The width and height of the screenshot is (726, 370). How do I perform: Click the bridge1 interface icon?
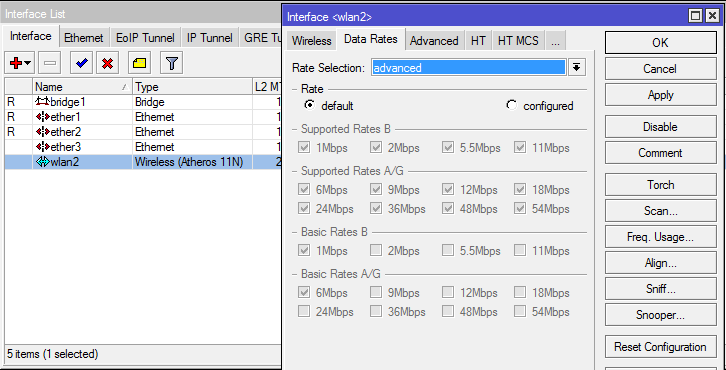point(42,102)
